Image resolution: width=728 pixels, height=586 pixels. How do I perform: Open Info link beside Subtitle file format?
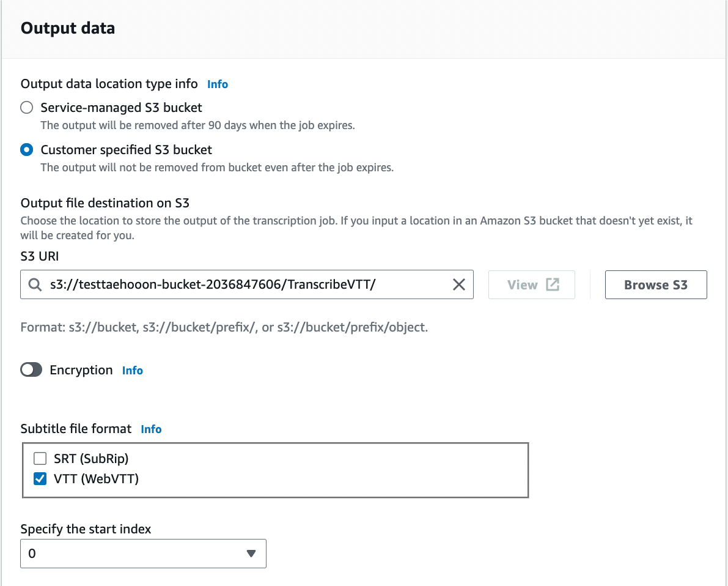[151, 429]
